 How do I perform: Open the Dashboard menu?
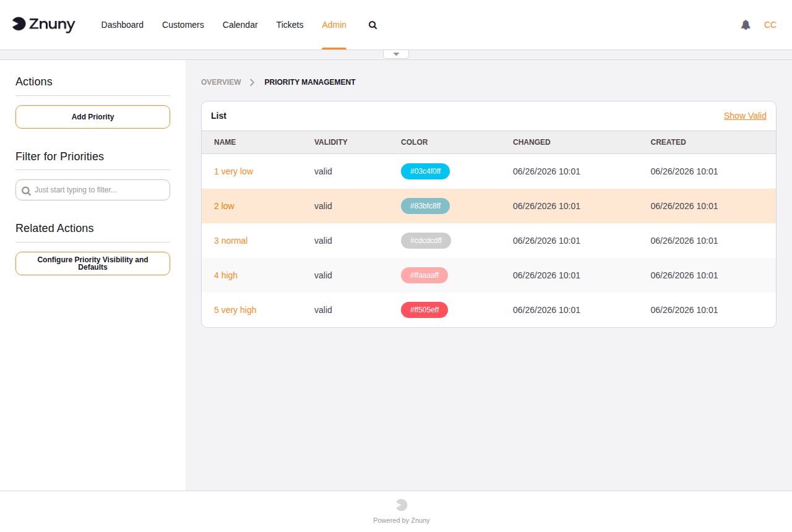pos(123,25)
